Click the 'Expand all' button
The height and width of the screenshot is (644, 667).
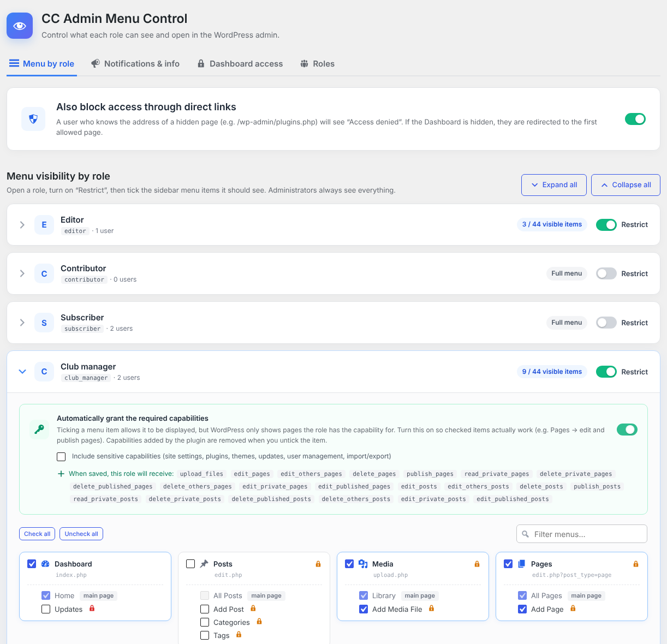click(554, 185)
